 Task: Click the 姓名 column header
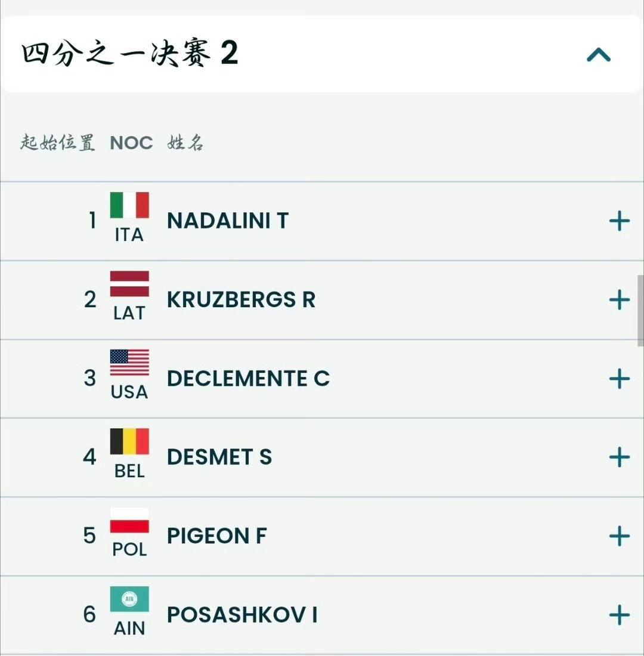[x=185, y=143]
